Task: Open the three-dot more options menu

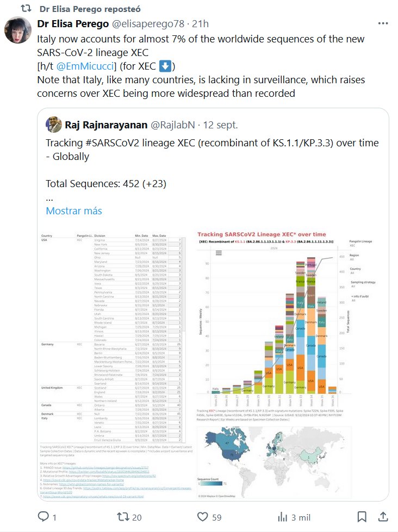Action: [x=384, y=24]
